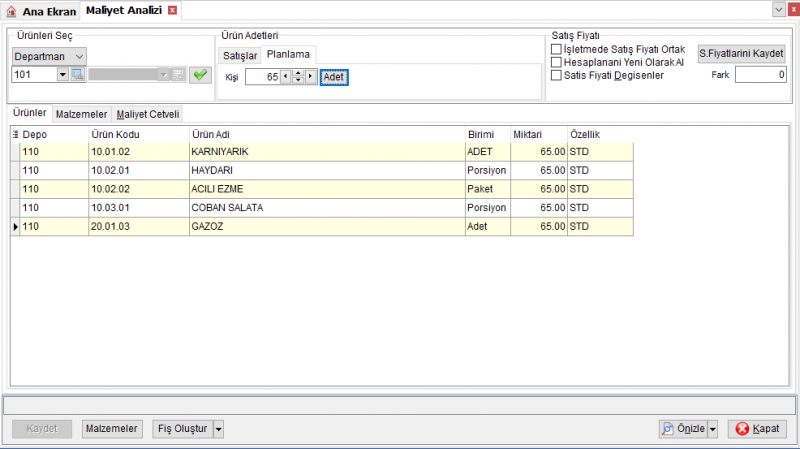The image size is (800, 449).
Task: Close the Maliyet Analizi tab
Action: point(172,10)
